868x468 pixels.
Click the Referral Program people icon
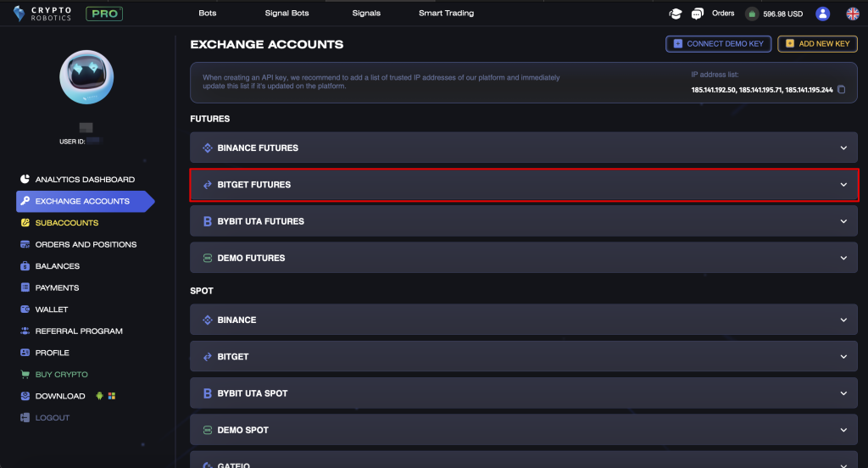[25, 331]
